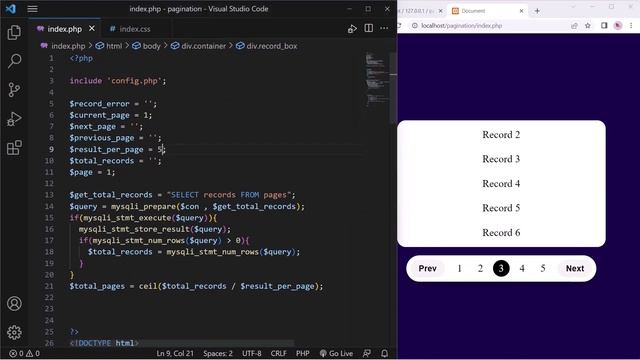Close the 127.0.0.1 browser tab
The height and width of the screenshot is (360, 640).
click(440, 11)
